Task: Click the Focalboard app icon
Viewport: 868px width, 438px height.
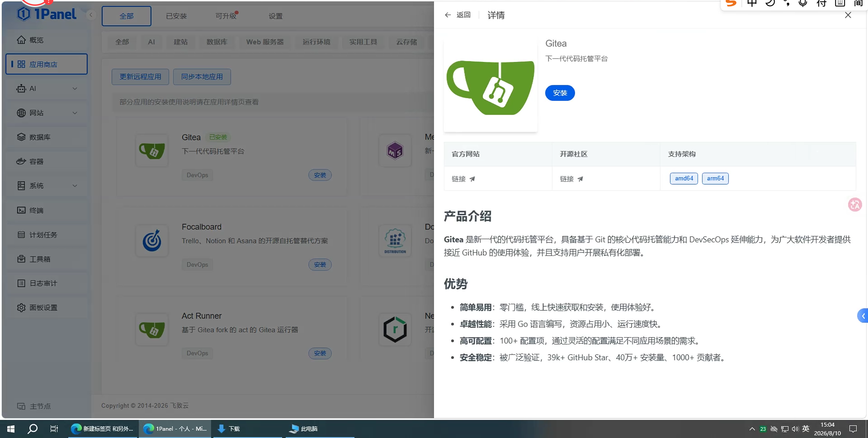Action: tap(152, 240)
